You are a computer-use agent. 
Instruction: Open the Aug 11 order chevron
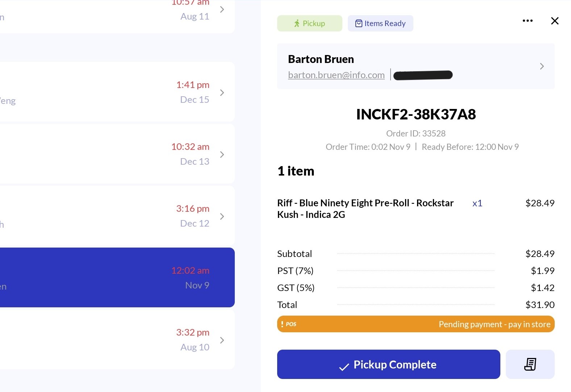click(x=222, y=9)
